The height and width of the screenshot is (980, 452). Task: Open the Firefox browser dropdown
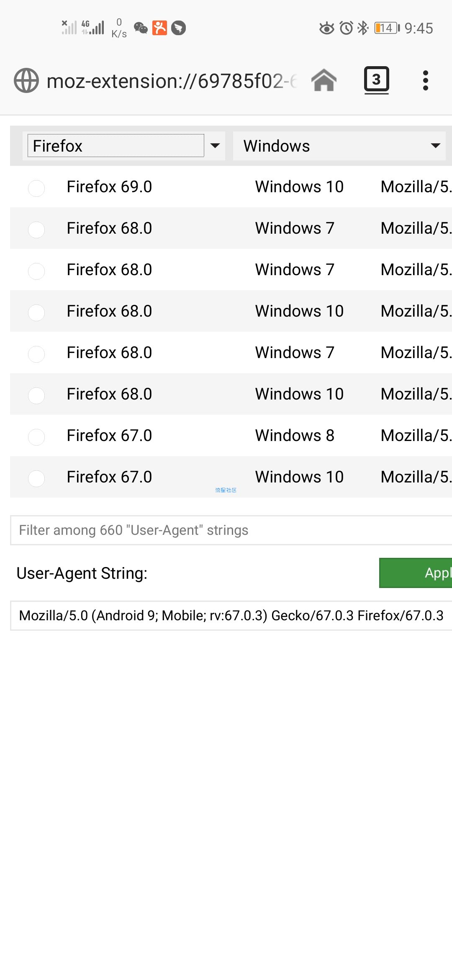click(x=116, y=146)
